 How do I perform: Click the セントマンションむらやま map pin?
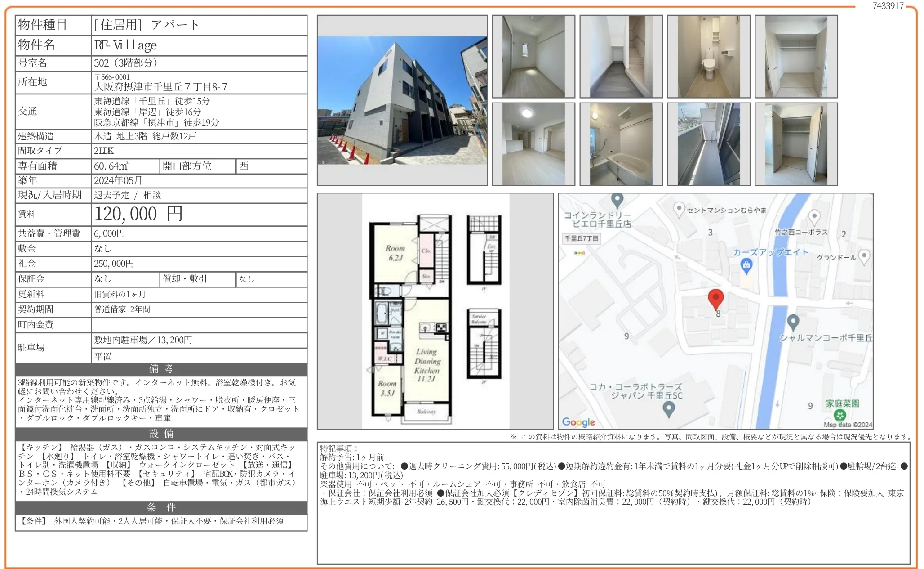679,209
